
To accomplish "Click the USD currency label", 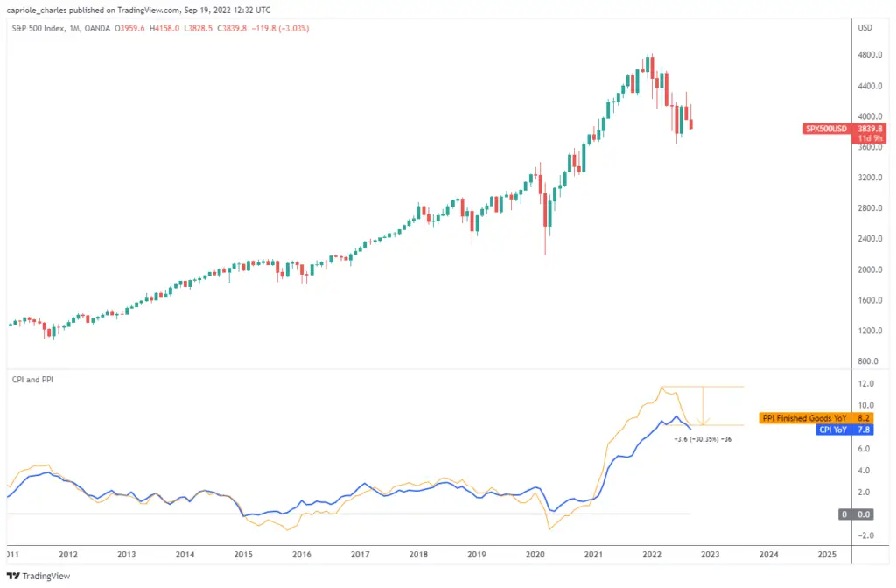I will point(864,27).
